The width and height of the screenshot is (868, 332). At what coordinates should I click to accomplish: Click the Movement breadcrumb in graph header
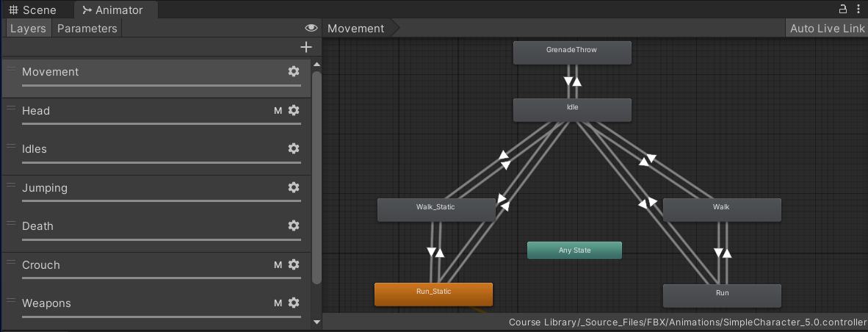pos(356,28)
